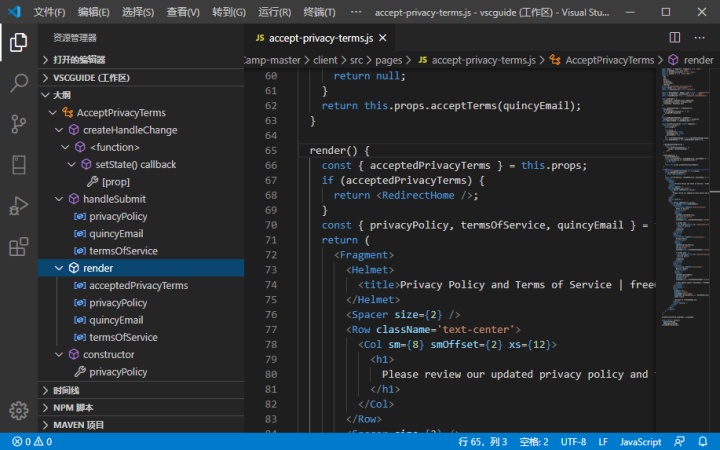Expand the overflow menu ellipsis in menu bar
The height and width of the screenshot is (450, 720).
[356, 12]
